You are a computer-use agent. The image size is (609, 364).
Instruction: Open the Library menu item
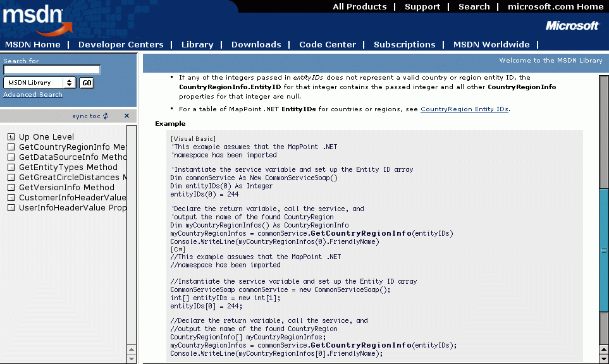[197, 45]
